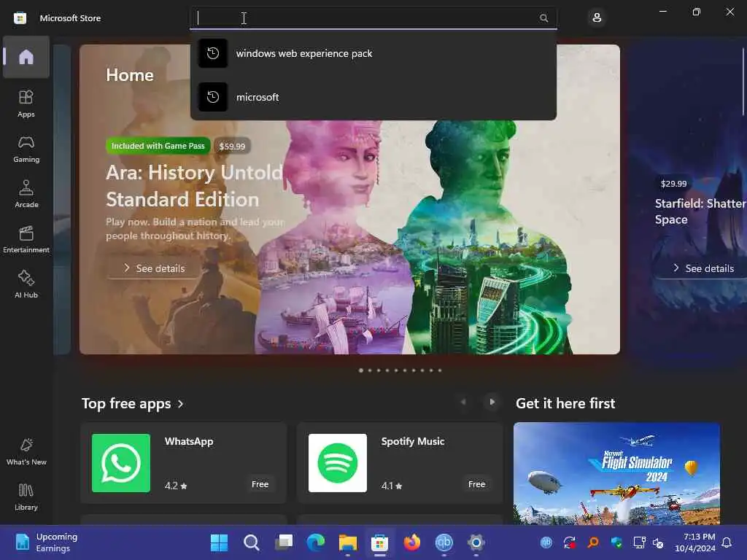Screen dimensions: 747x560
Task: Show next Top free apps page arrow
Action: (492, 402)
